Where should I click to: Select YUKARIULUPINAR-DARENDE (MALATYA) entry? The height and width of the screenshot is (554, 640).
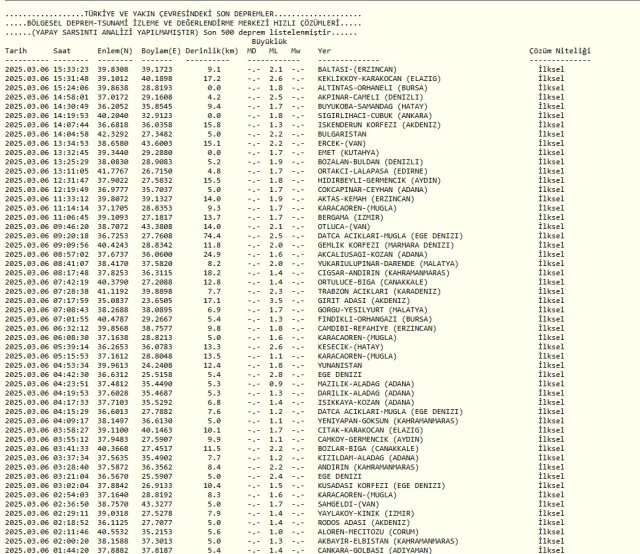[x=388, y=264]
